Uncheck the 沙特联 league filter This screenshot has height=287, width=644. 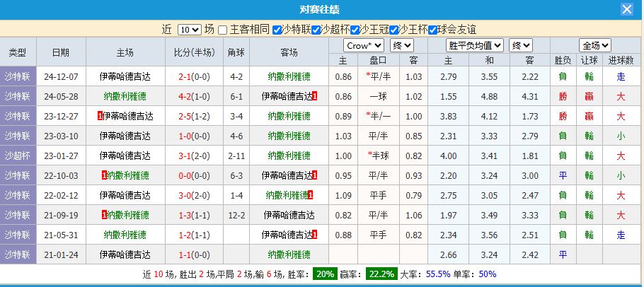[x=277, y=30]
